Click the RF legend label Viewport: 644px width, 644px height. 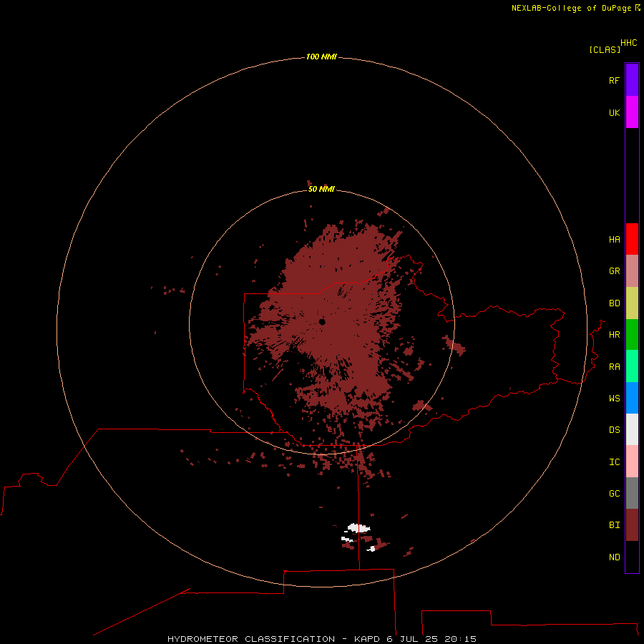click(614, 80)
